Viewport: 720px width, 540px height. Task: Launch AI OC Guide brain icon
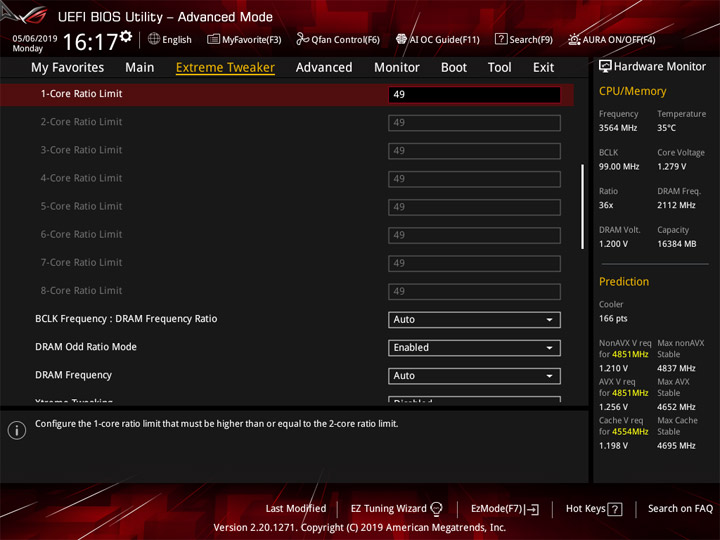point(401,39)
